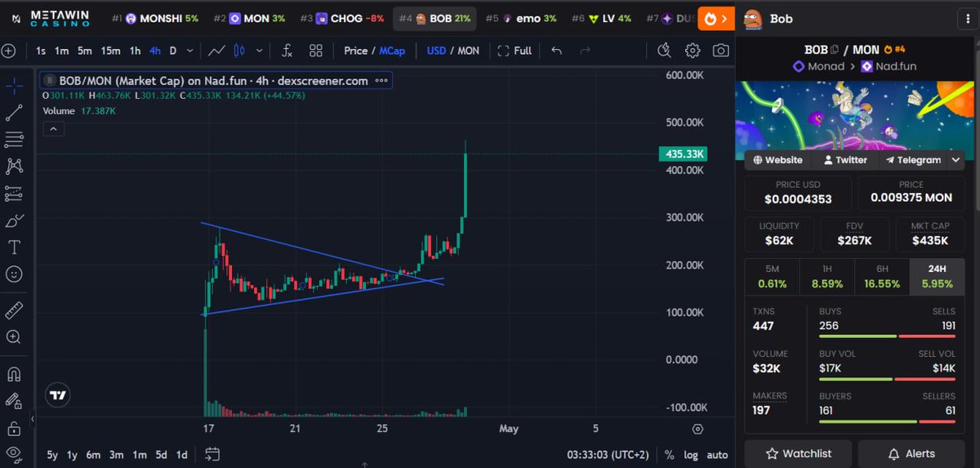
Task: Select the crosshair cursor tool
Action: (14, 86)
